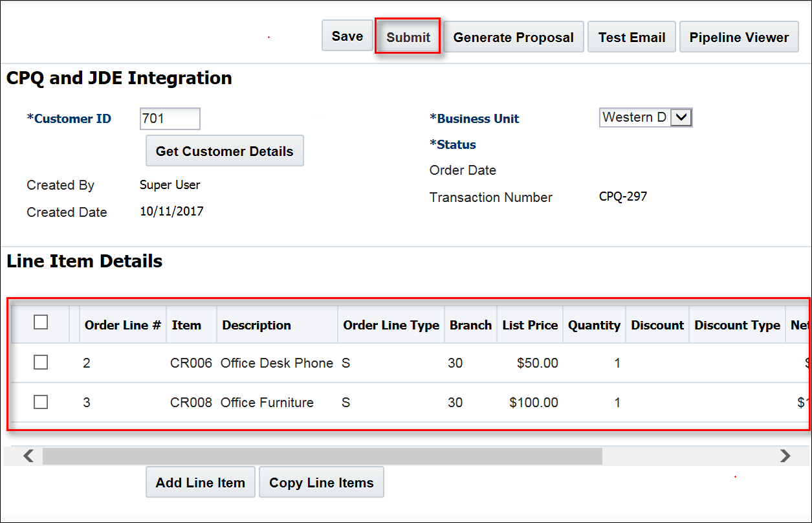The width and height of the screenshot is (812, 523).
Task: Click the Save button
Action: tap(347, 36)
